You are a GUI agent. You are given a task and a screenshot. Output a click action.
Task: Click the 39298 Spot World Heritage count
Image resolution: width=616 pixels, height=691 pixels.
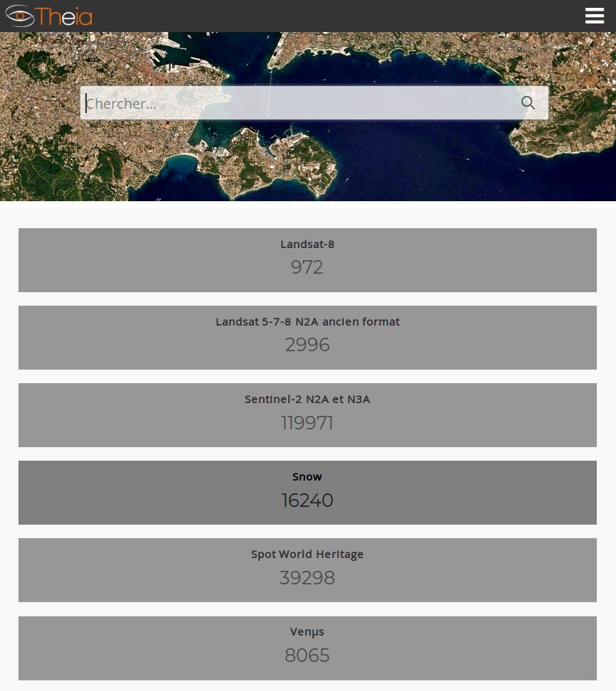[x=307, y=578]
